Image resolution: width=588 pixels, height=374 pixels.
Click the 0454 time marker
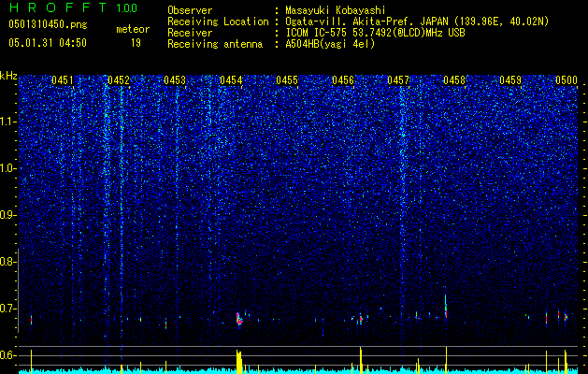click(x=231, y=80)
